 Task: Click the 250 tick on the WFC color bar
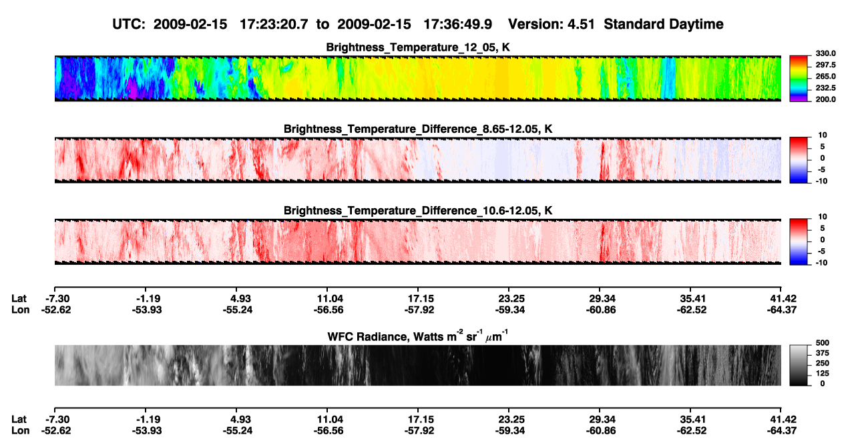coord(822,363)
